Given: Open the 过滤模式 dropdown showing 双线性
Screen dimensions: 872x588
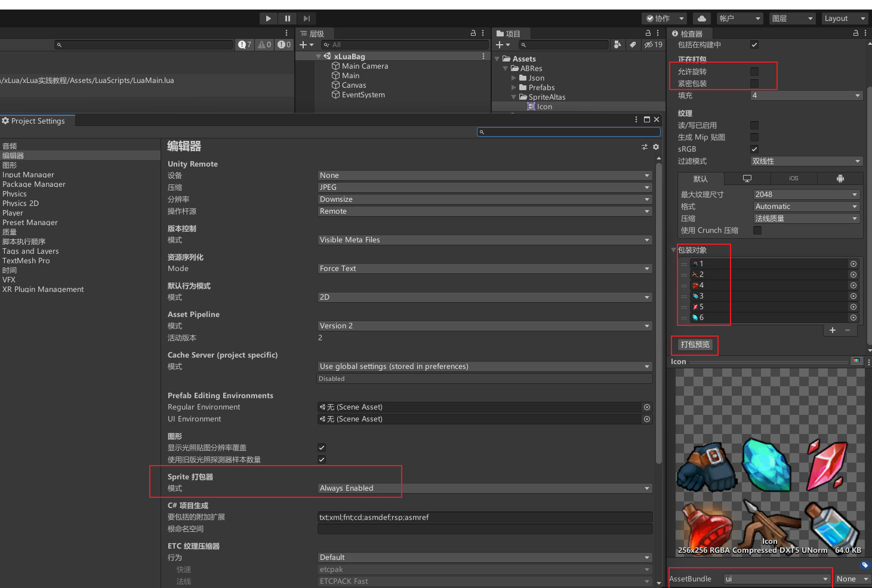Looking at the screenshot, I should pos(806,161).
